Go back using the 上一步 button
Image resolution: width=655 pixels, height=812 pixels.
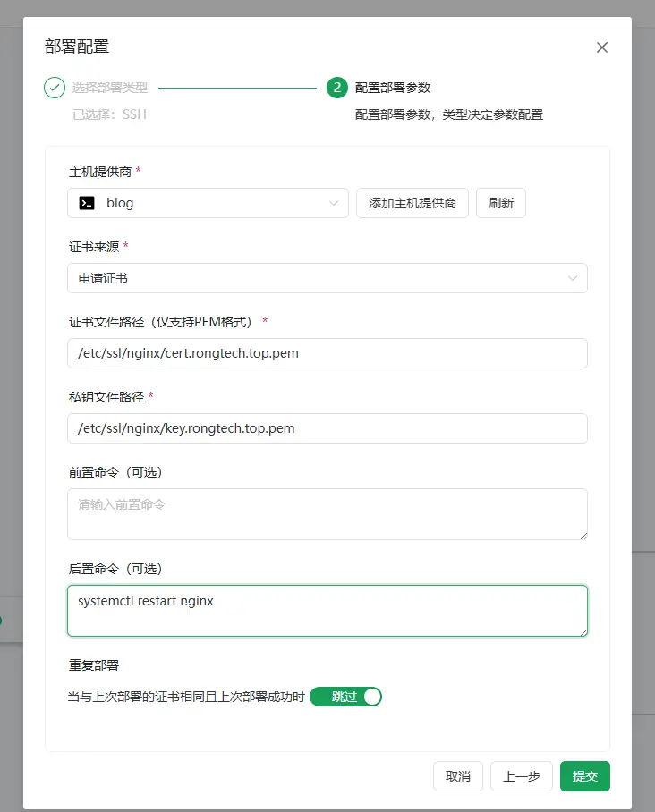click(521, 776)
